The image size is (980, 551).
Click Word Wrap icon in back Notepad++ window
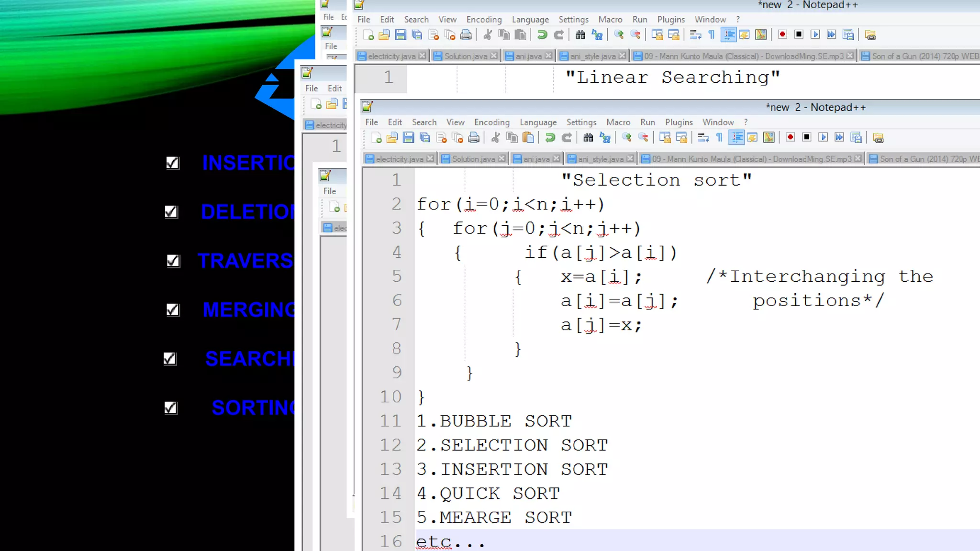[695, 35]
